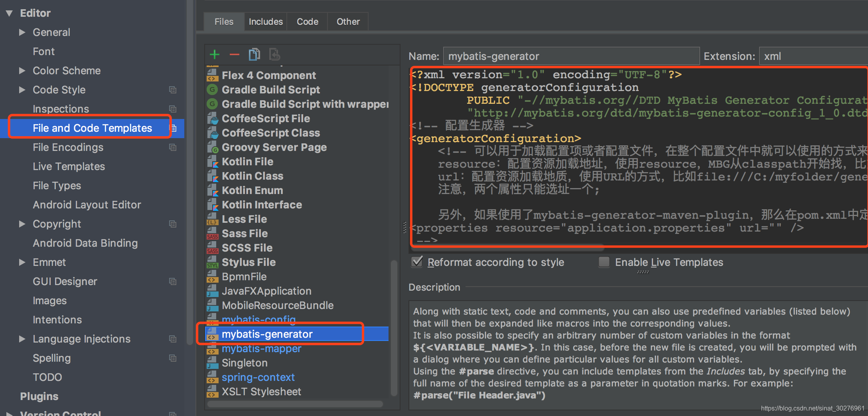Screen dimensions: 868x416
Task: Click the project-level icon beside File Encodings
Action: click(x=173, y=147)
